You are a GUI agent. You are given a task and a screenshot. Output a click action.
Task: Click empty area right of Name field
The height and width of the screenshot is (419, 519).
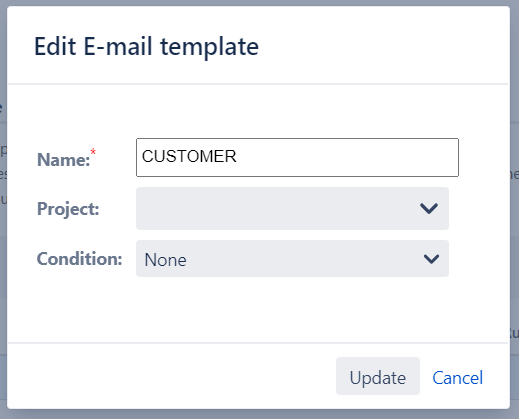pos(484,157)
